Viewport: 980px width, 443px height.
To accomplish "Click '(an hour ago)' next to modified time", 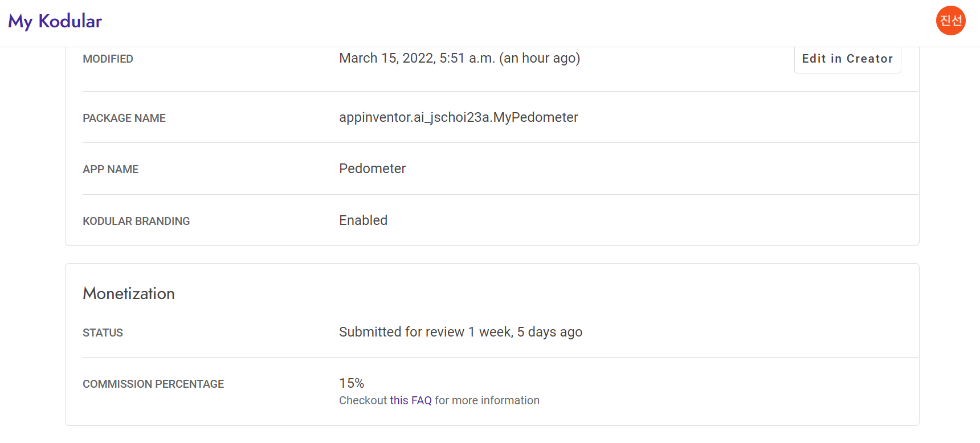I will (x=540, y=58).
